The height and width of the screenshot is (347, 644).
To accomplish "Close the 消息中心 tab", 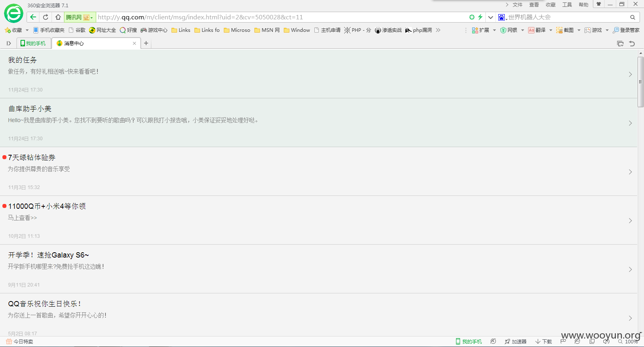I will point(134,44).
